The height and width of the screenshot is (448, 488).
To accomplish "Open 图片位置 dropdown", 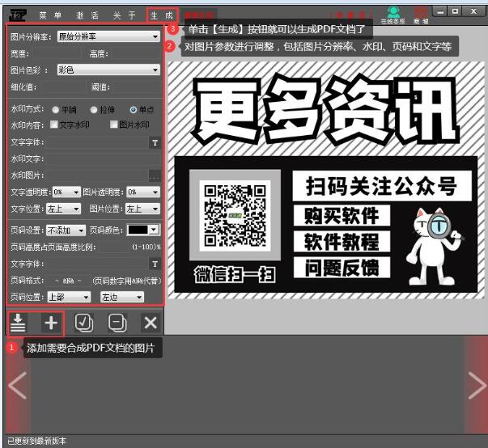I will click(x=143, y=209).
